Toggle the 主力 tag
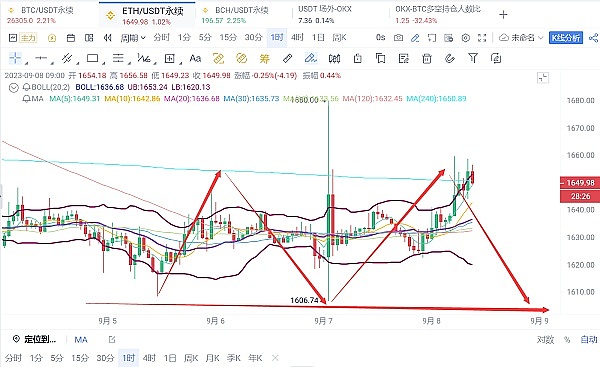This screenshot has height=367, width=600. [x=28, y=38]
